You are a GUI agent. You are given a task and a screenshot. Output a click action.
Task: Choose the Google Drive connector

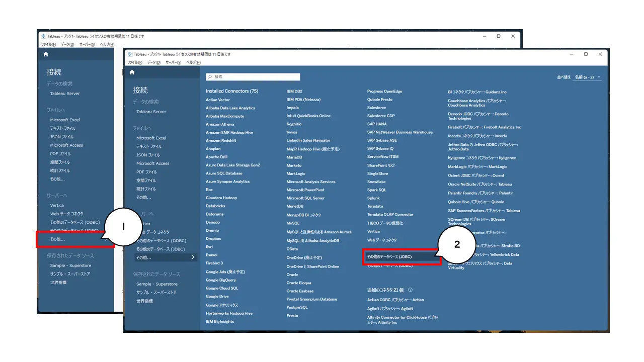tap(217, 297)
